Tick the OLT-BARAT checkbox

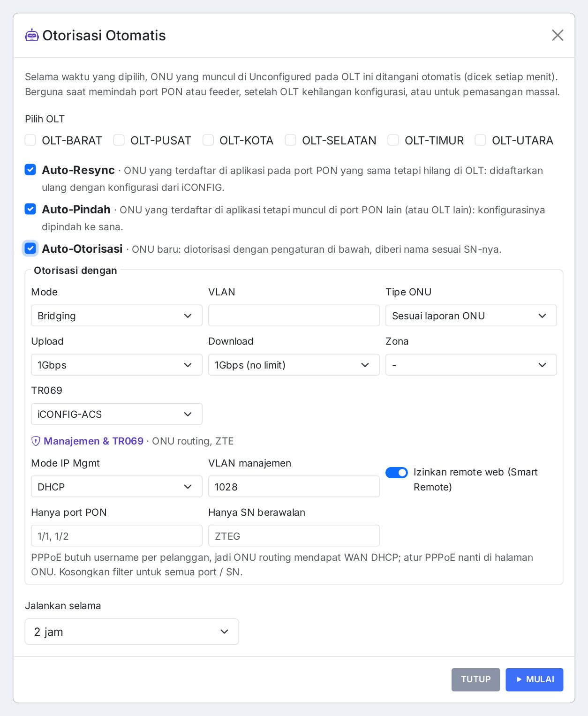point(30,140)
